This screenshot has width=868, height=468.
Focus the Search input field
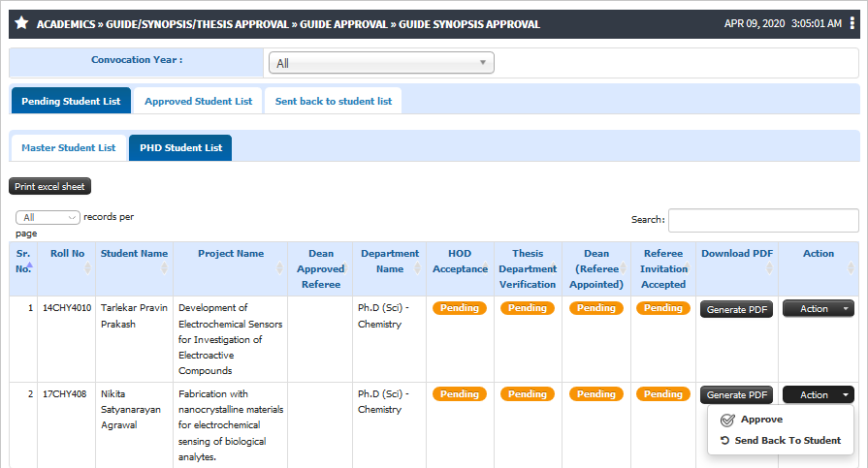tap(763, 220)
